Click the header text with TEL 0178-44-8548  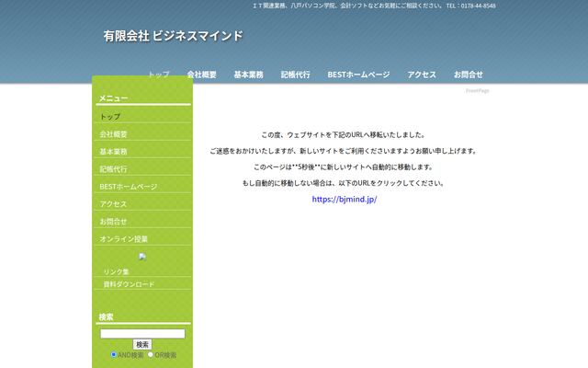(374, 6)
